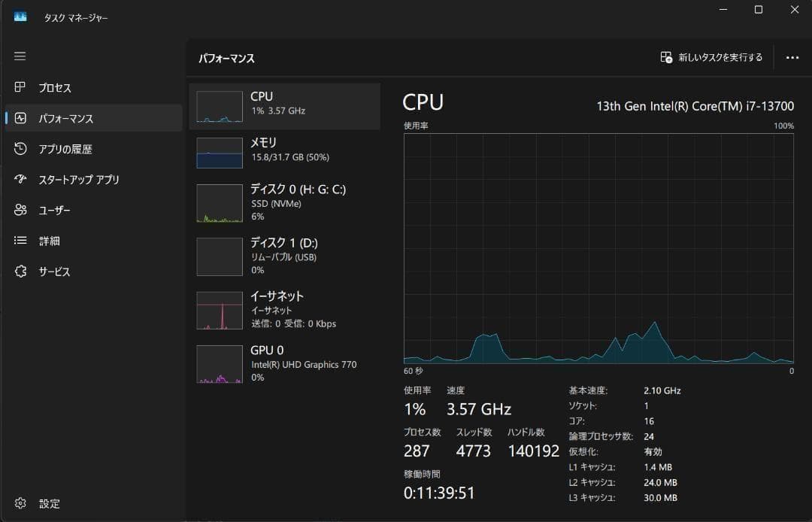This screenshot has width=812, height=522.
Task: Toggle the hamburger navigation menu
Action: (20, 56)
